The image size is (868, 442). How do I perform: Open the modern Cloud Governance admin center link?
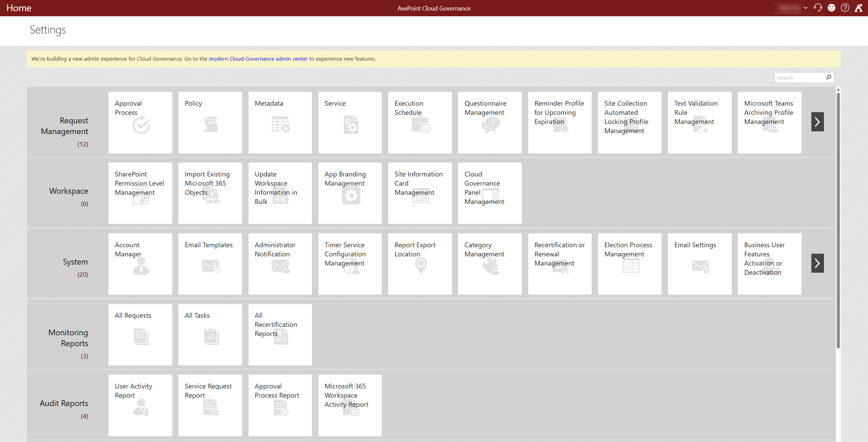[258, 59]
